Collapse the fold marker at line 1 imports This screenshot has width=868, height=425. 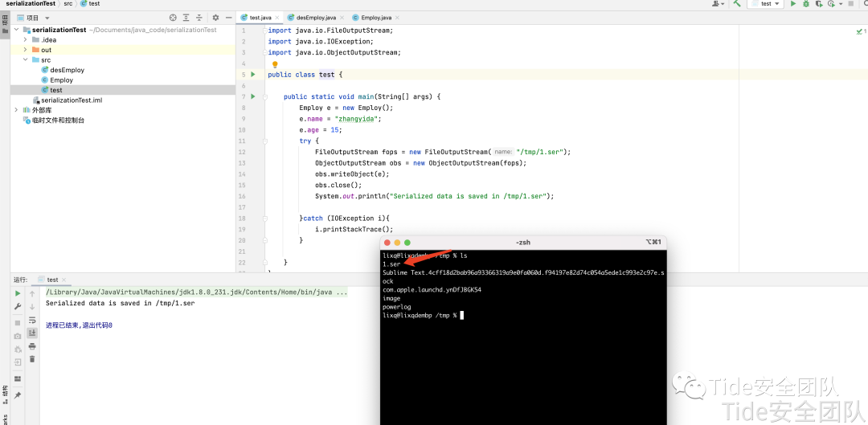265,31
